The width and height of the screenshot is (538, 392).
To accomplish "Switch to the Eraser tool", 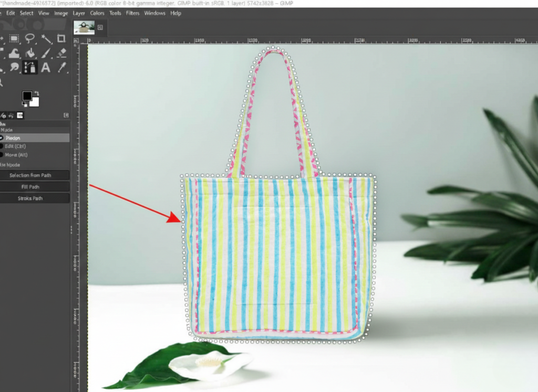I will 61,54.
